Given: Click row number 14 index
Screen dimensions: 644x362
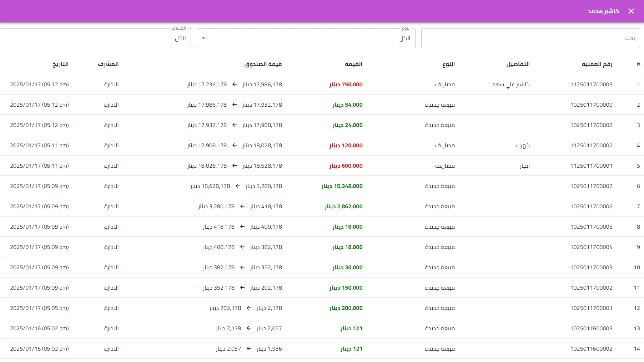Looking at the screenshot, I should pos(637,349).
